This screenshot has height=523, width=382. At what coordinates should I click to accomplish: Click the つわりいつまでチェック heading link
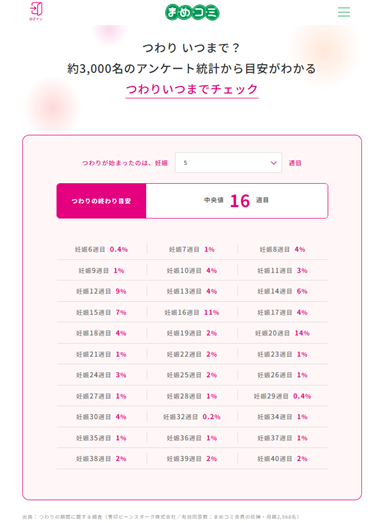[192, 89]
